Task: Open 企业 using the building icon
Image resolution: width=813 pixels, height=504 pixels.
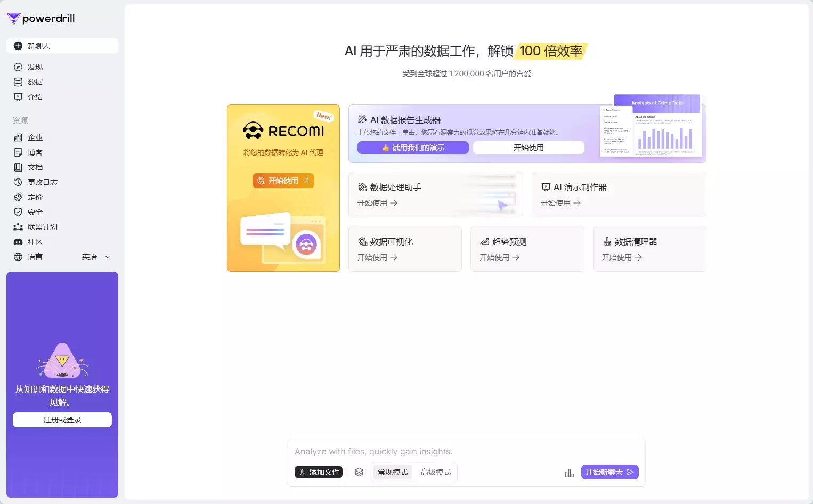Action: point(18,137)
